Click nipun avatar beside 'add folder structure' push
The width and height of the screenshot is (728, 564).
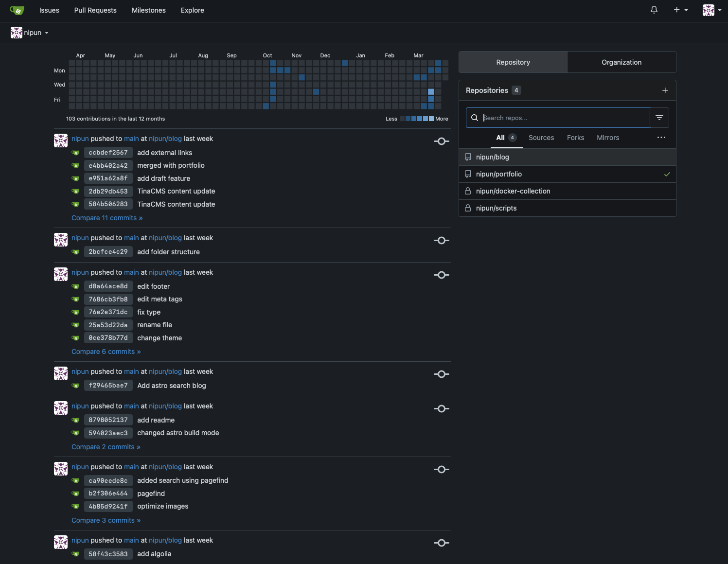point(61,240)
